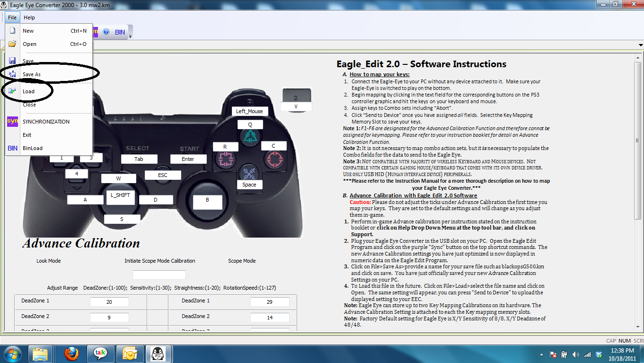Viewport: 644px width, 363px height.
Task: Click the D key mapping field
Action: pos(155,200)
